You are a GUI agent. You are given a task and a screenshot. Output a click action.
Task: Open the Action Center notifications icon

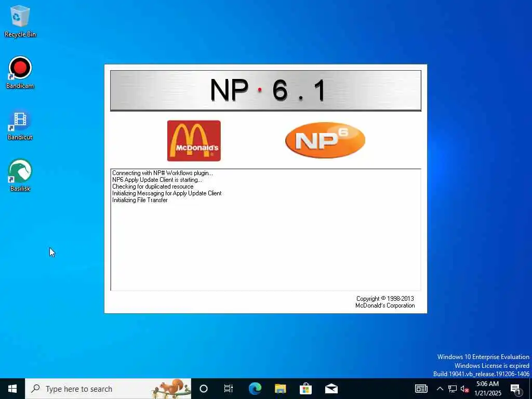pos(516,389)
